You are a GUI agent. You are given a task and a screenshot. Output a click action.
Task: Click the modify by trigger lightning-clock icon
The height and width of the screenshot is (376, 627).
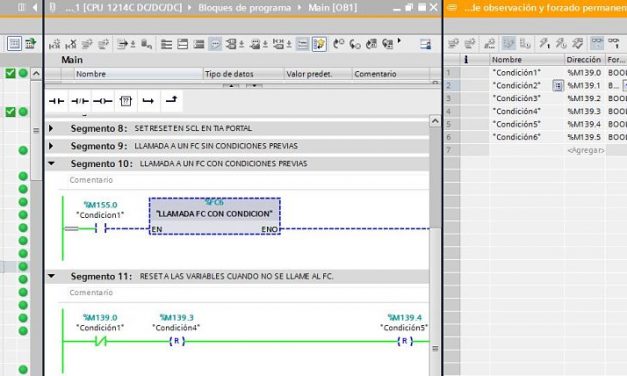(560, 43)
